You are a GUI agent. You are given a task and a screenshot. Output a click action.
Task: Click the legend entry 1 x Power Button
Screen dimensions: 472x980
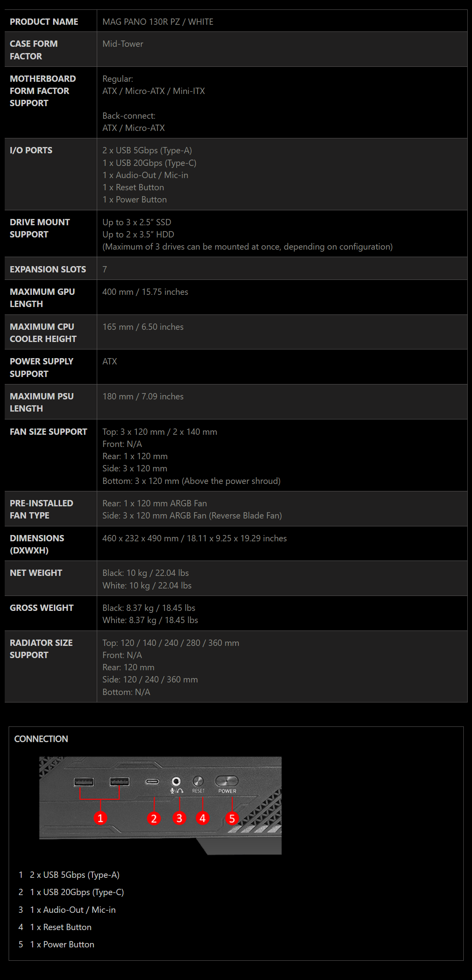pyautogui.click(x=62, y=944)
